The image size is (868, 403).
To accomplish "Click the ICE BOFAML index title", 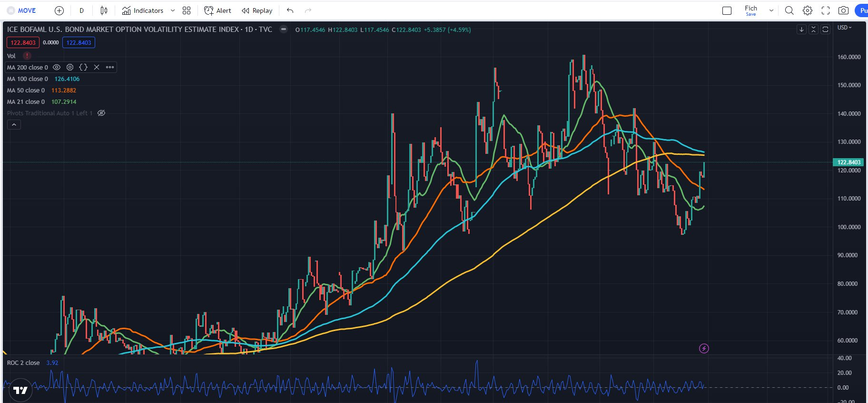I will coord(139,30).
